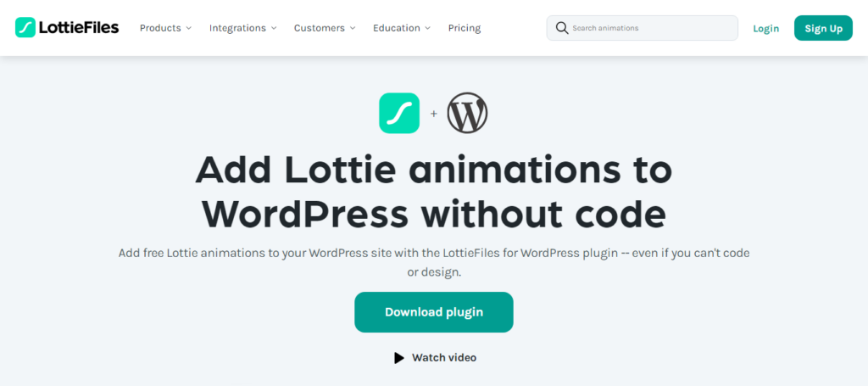Click the magnifying glass search icon

click(x=561, y=28)
